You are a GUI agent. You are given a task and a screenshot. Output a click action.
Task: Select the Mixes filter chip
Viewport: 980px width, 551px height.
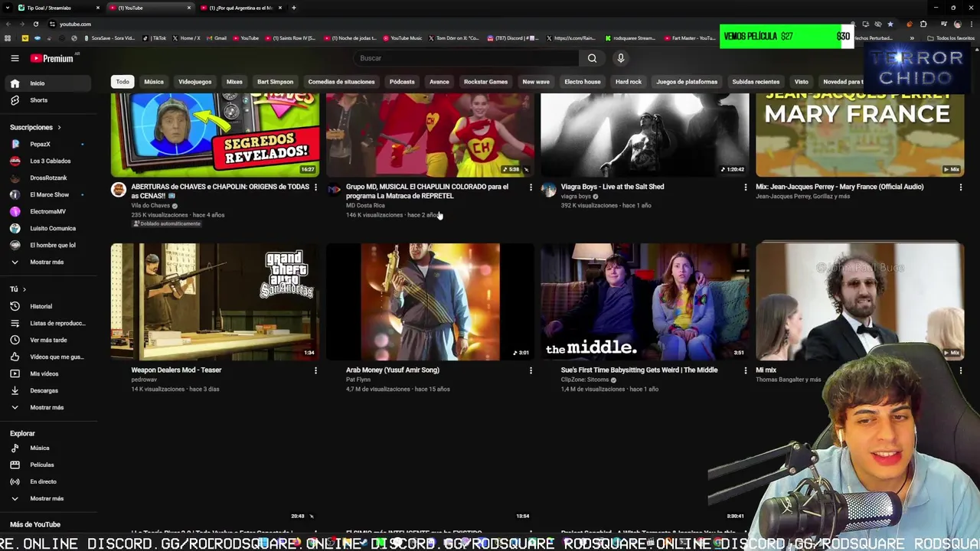pos(234,82)
